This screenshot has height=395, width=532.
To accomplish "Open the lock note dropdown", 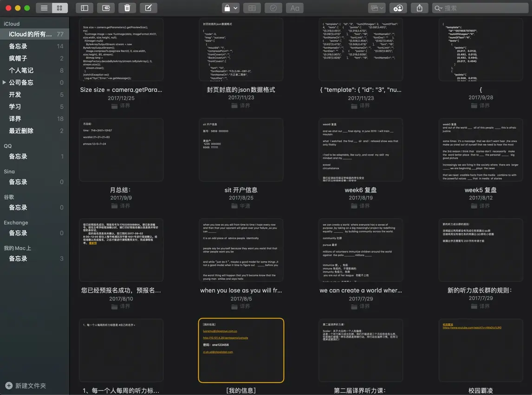I will tap(231, 8).
